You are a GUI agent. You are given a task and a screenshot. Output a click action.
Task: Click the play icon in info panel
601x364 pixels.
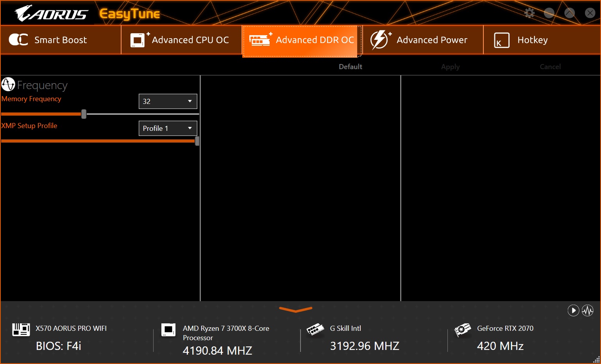click(573, 310)
